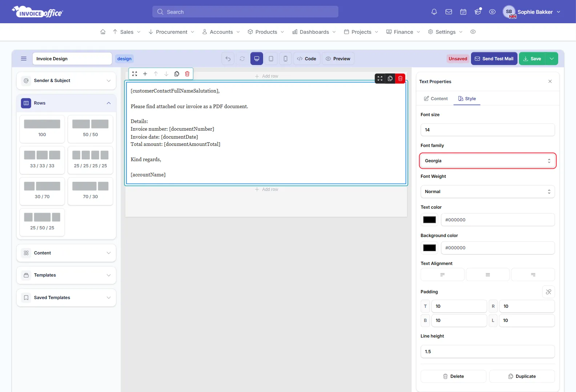This screenshot has height=392, width=576.
Task: Open the Font Weight dropdown
Action: pos(488,192)
